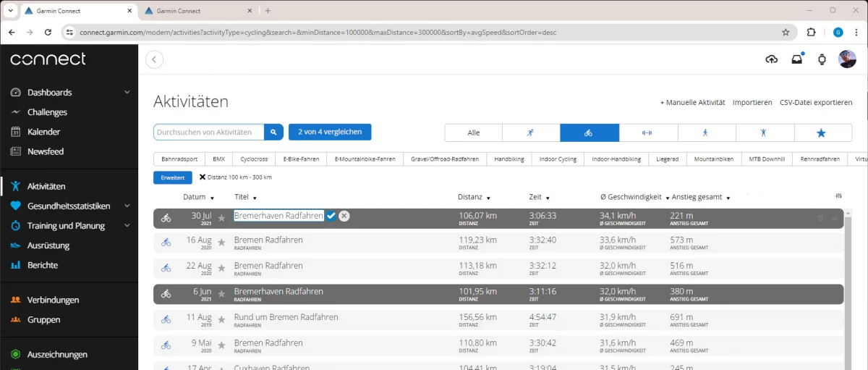Image resolution: width=868 pixels, height=370 pixels.
Task: Click the watch devices icon
Action: pyautogui.click(x=822, y=59)
